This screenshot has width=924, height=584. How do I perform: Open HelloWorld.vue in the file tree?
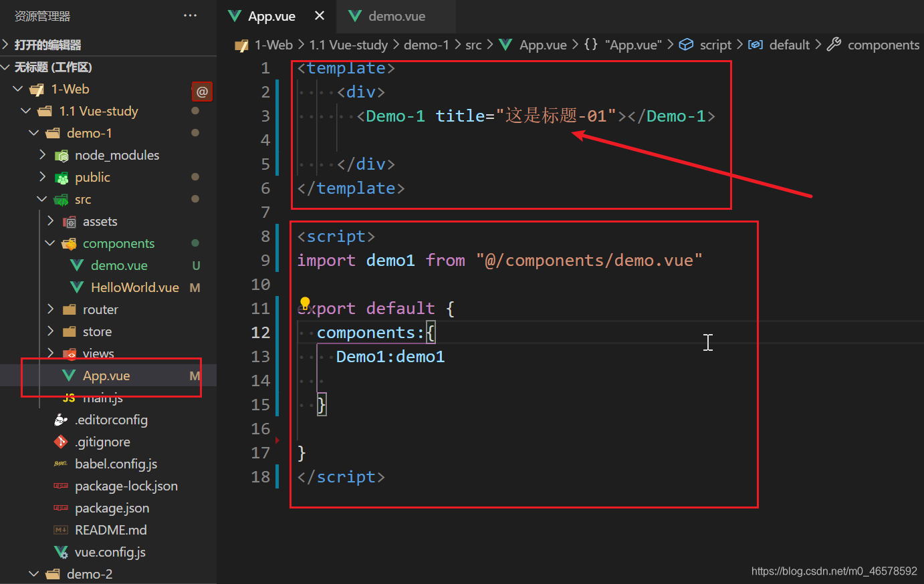[x=135, y=287]
